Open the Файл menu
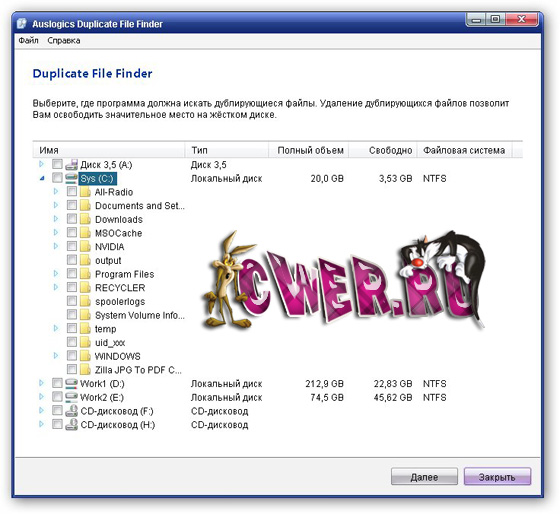Viewport: 560px width, 514px height. click(28, 41)
